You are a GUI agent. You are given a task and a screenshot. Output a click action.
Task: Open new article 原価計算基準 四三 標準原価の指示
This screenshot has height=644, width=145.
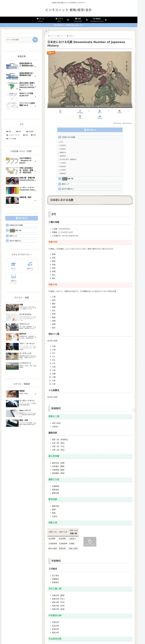[x=22, y=66]
